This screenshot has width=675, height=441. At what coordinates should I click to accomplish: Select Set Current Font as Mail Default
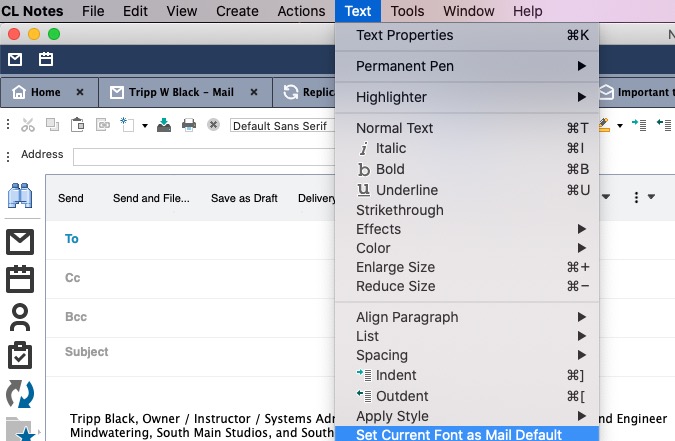tap(459, 434)
